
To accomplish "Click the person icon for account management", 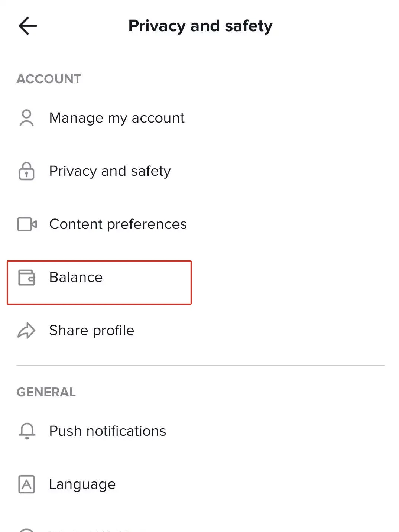I will click(x=26, y=118).
